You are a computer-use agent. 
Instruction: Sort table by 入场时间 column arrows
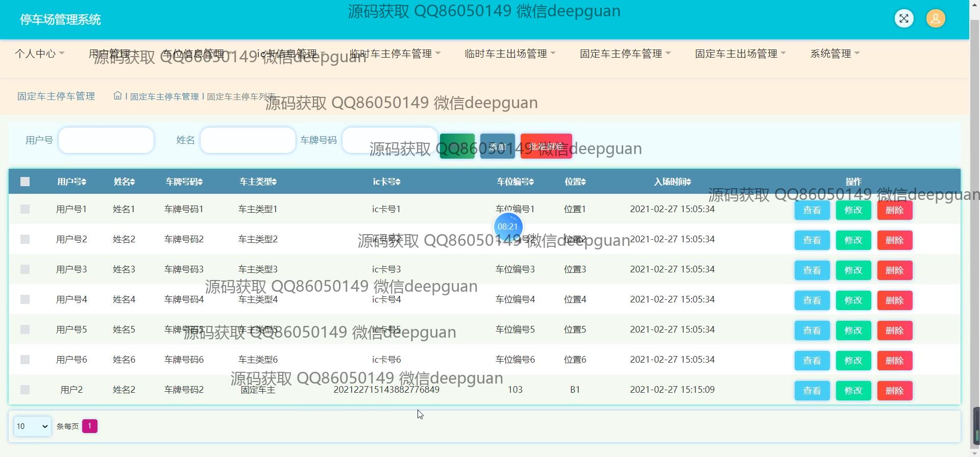[x=689, y=182]
